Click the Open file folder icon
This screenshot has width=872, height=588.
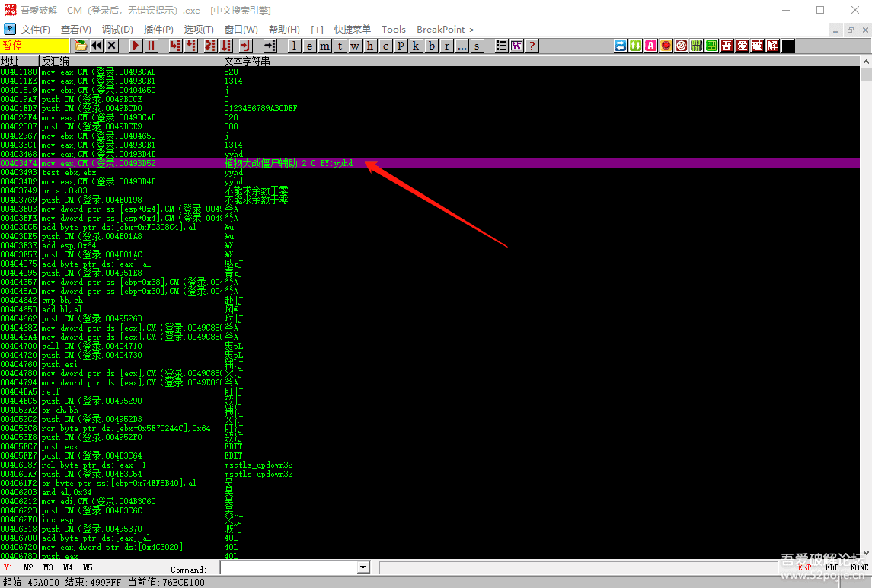[81, 46]
